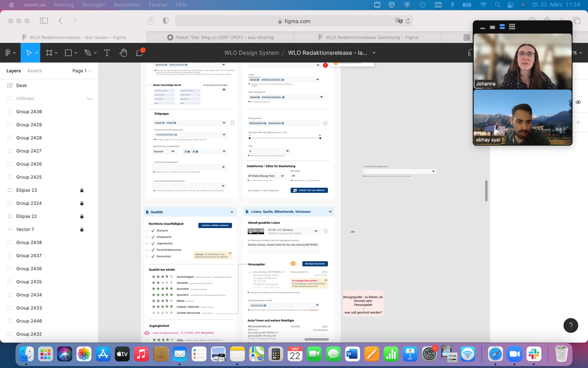The image size is (588, 368).
Task: Select the Group 2430 layer
Action: 29,112
